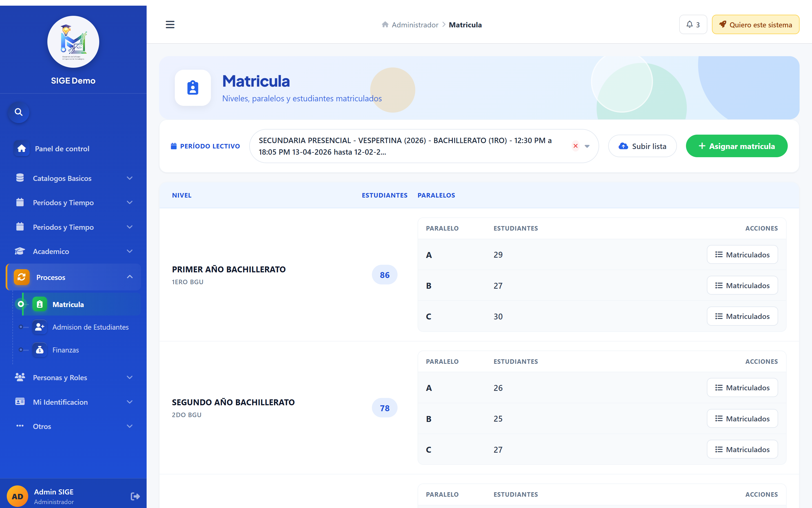The width and height of the screenshot is (812, 508).
Task: Click the Admin SIGE user name
Action: point(54,492)
